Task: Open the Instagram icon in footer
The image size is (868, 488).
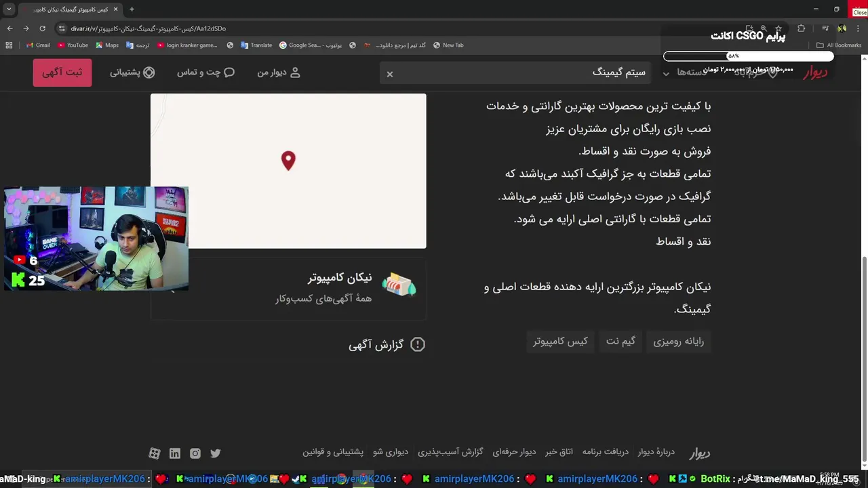Action: click(x=195, y=453)
